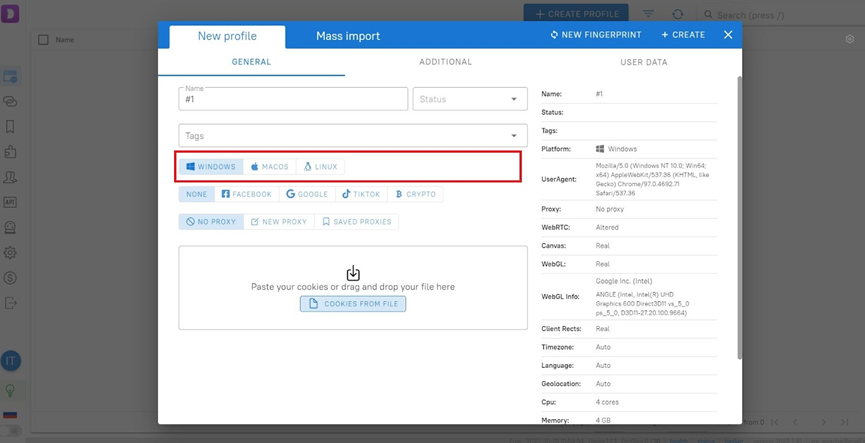Choose NONE as the profile type

pos(196,194)
